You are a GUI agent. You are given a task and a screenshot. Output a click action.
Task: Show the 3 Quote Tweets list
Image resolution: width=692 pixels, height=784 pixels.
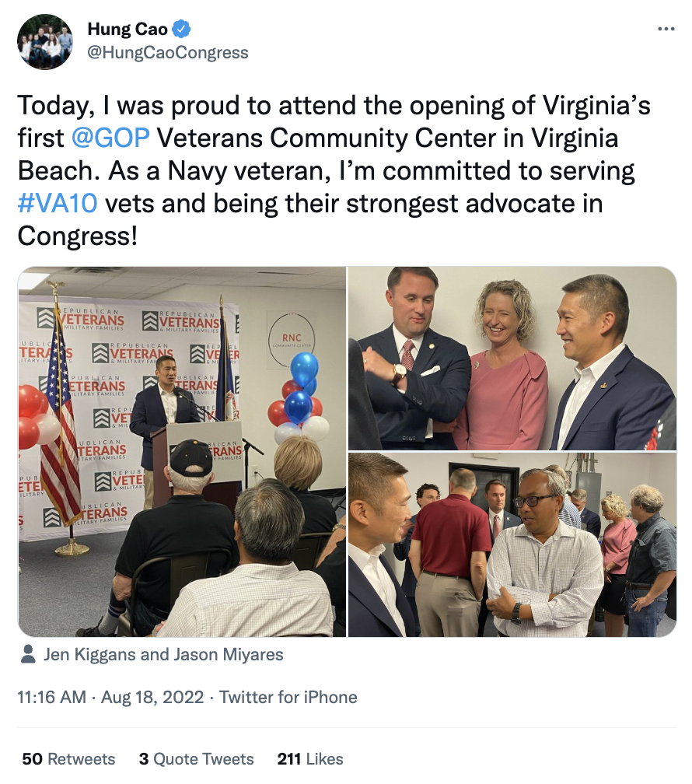coord(197,759)
